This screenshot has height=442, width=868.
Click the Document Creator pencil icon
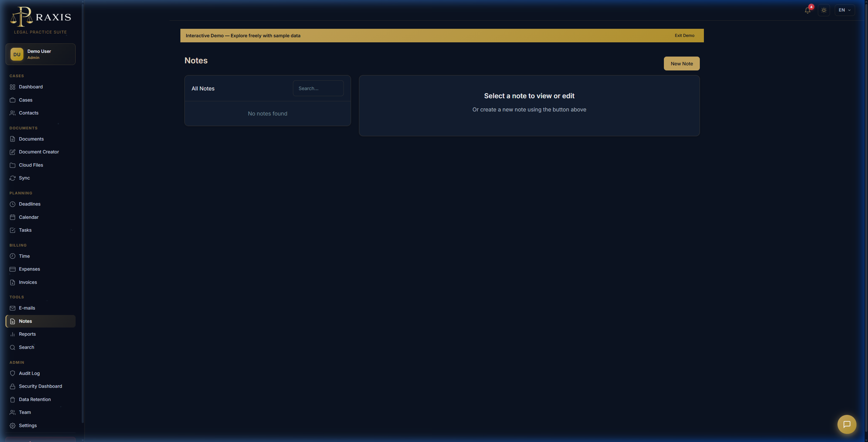coord(13,152)
